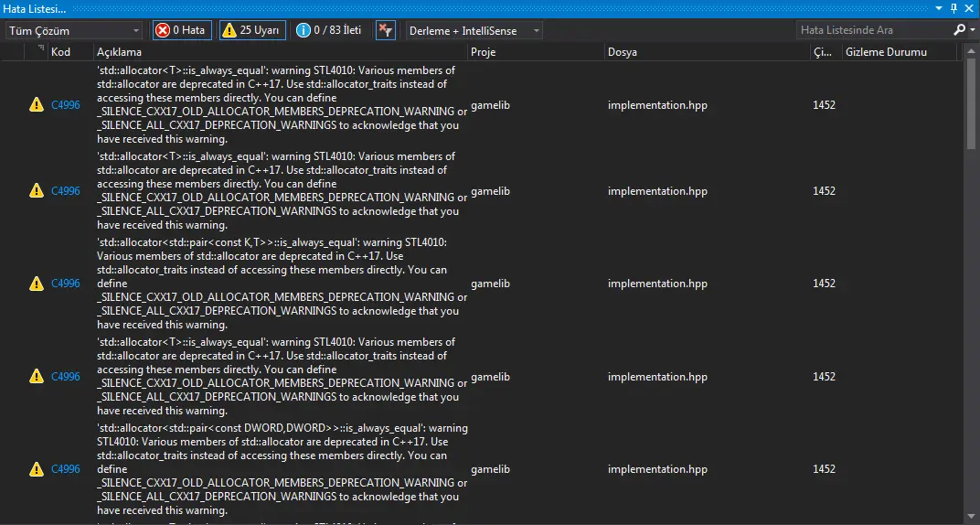980x525 pixels.
Task: Toggle the error list build filter icon
Action: (x=386, y=30)
